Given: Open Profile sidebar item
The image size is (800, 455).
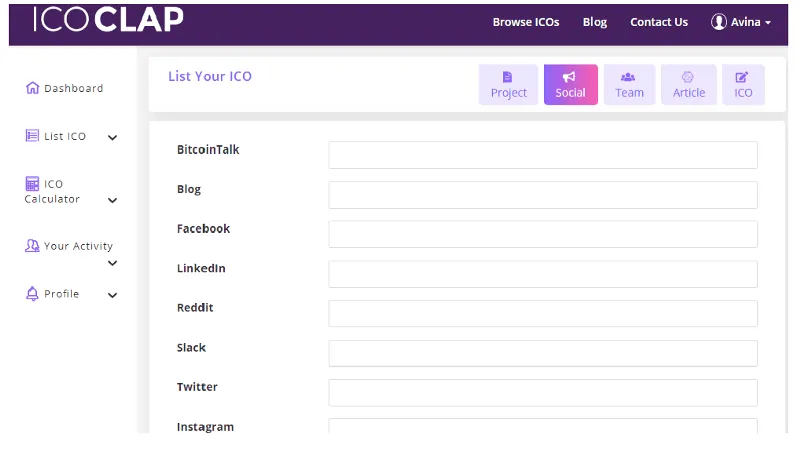Looking at the screenshot, I should click(x=61, y=294).
